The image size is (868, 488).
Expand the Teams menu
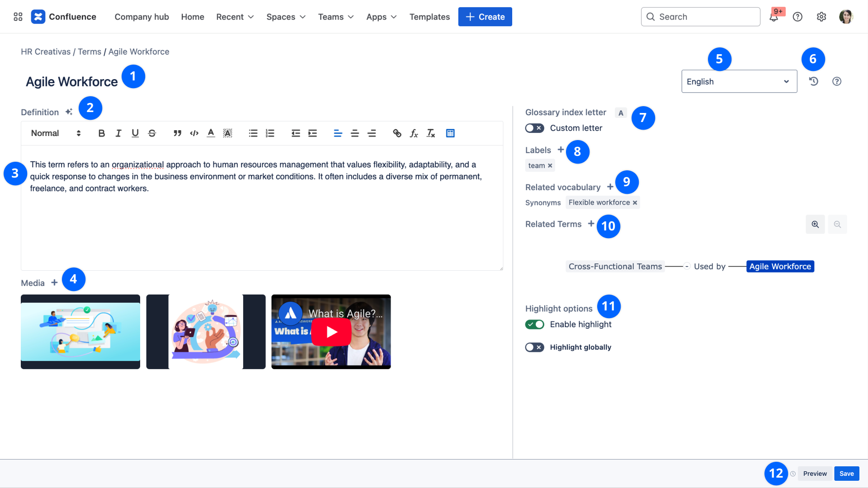point(336,17)
